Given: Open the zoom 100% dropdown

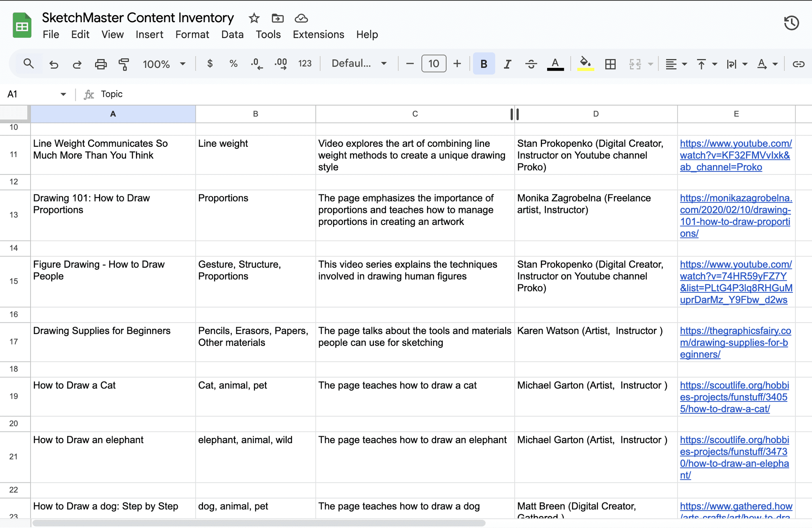Looking at the screenshot, I should coord(164,64).
